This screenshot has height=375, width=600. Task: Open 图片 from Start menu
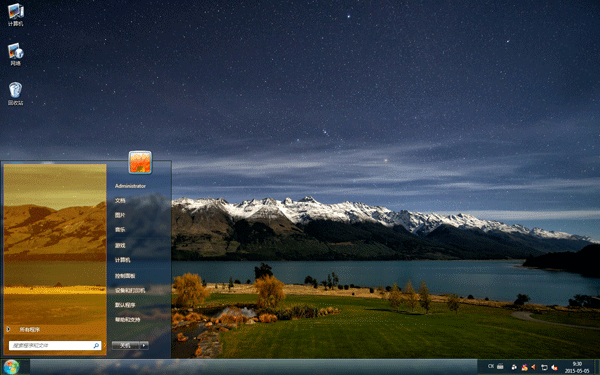click(120, 215)
